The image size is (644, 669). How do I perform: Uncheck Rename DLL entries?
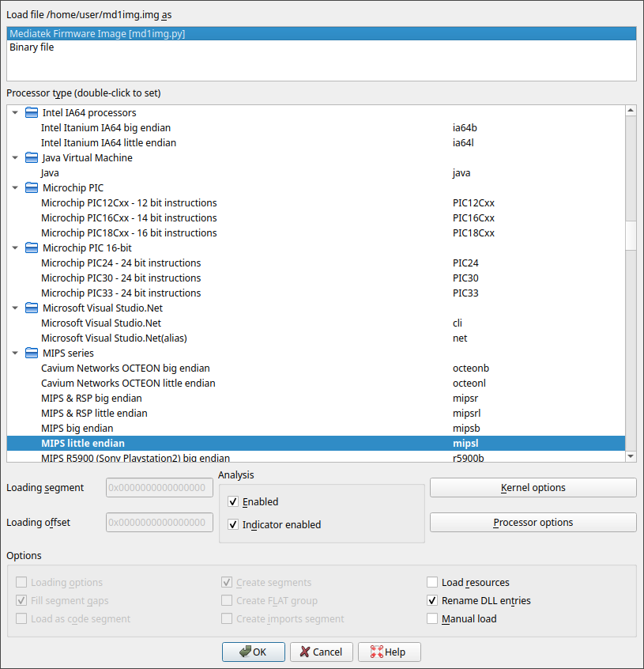pyautogui.click(x=432, y=600)
